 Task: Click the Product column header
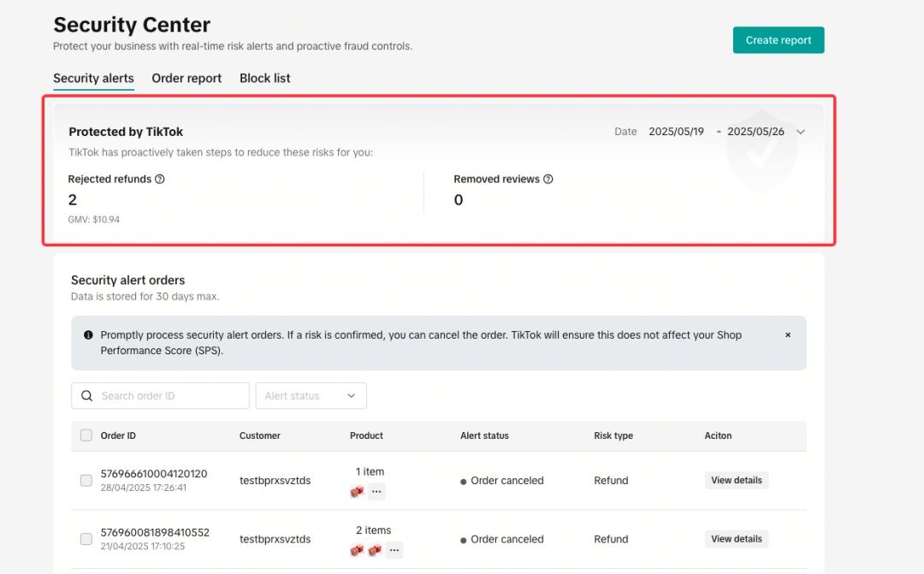[366, 435]
